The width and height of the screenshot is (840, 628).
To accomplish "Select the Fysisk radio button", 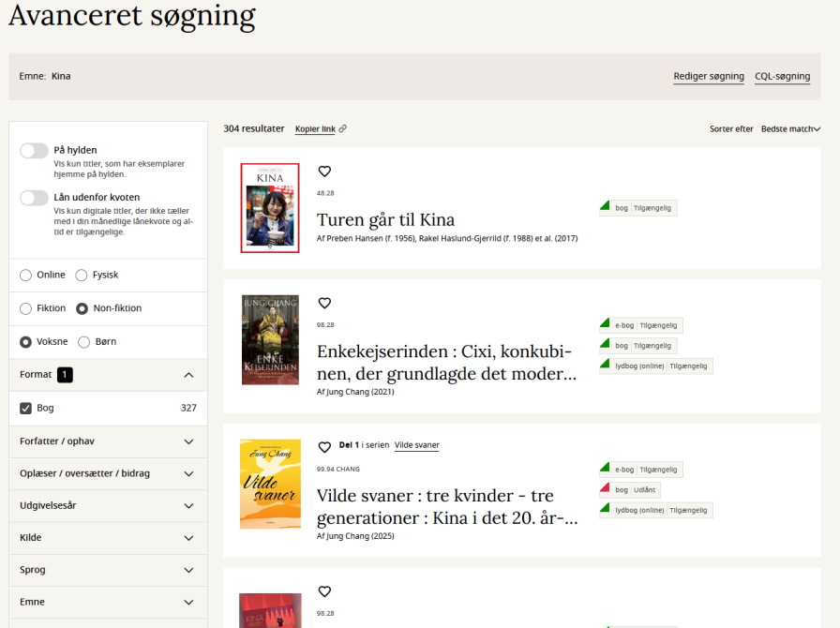I will (82, 276).
